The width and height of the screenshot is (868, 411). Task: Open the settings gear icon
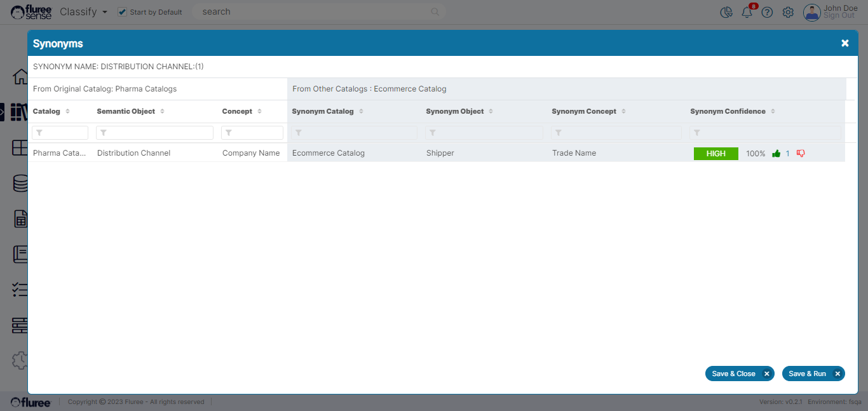tap(788, 12)
